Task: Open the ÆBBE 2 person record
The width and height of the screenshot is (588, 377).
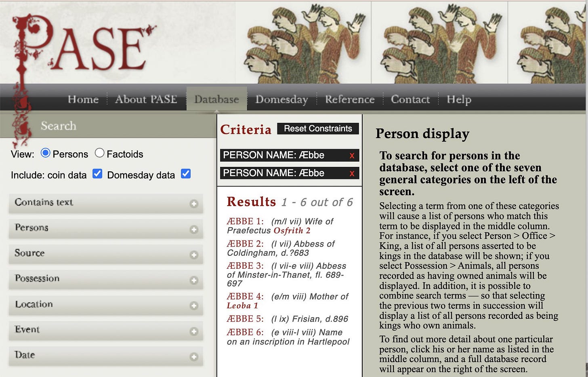Action: tap(245, 244)
